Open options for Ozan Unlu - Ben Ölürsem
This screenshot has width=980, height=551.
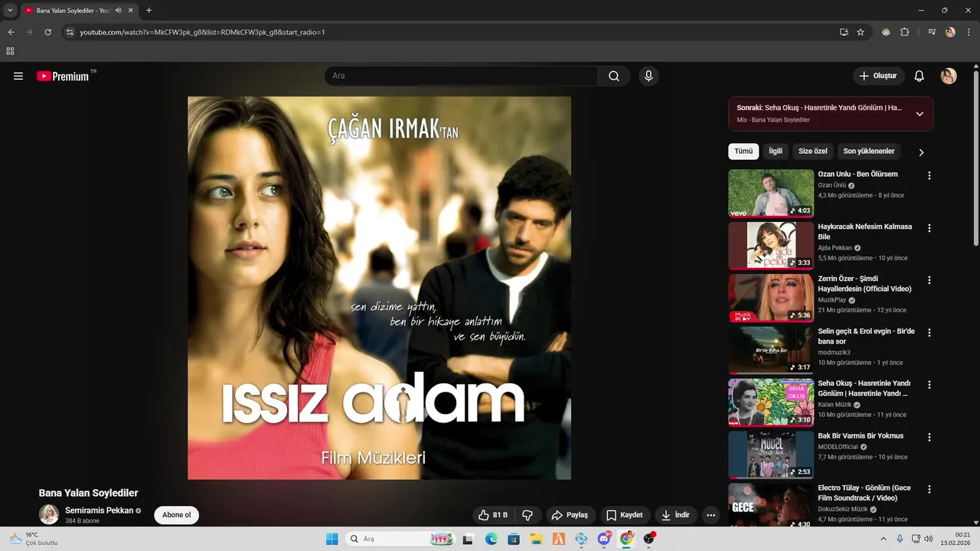[x=929, y=175]
